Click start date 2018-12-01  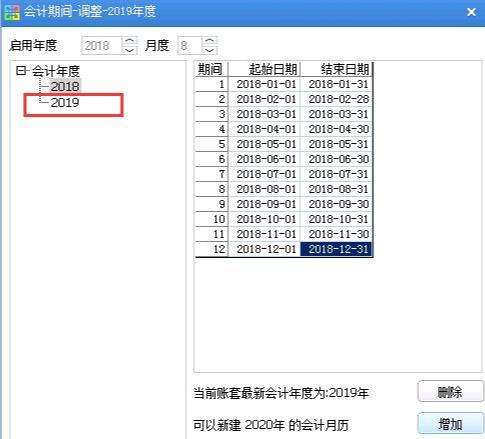click(x=264, y=249)
